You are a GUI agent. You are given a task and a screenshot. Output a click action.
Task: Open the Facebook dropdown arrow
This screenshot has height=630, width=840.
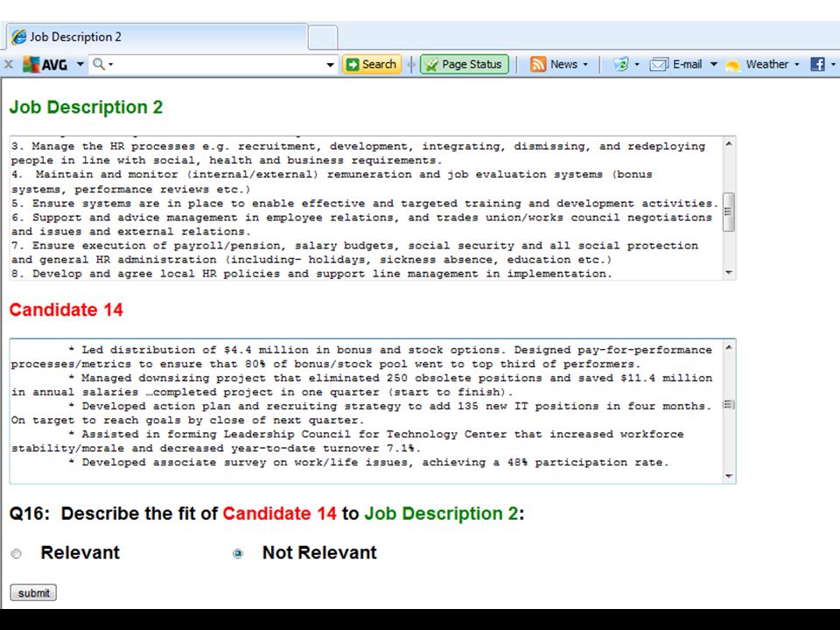coord(833,64)
